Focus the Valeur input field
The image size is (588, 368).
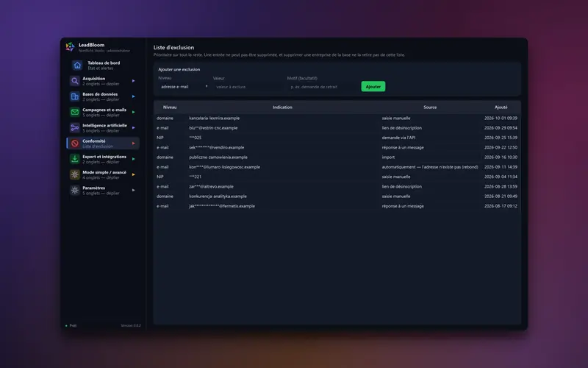click(248, 87)
